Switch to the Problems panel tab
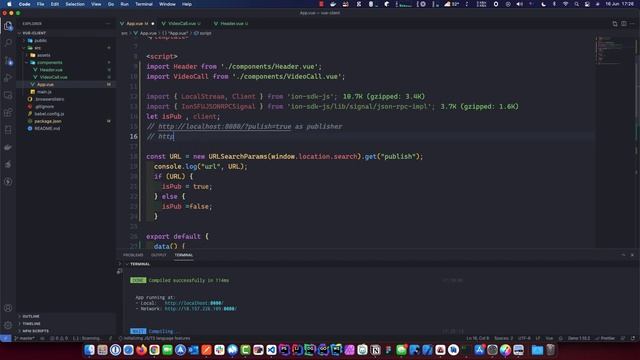 click(133, 255)
